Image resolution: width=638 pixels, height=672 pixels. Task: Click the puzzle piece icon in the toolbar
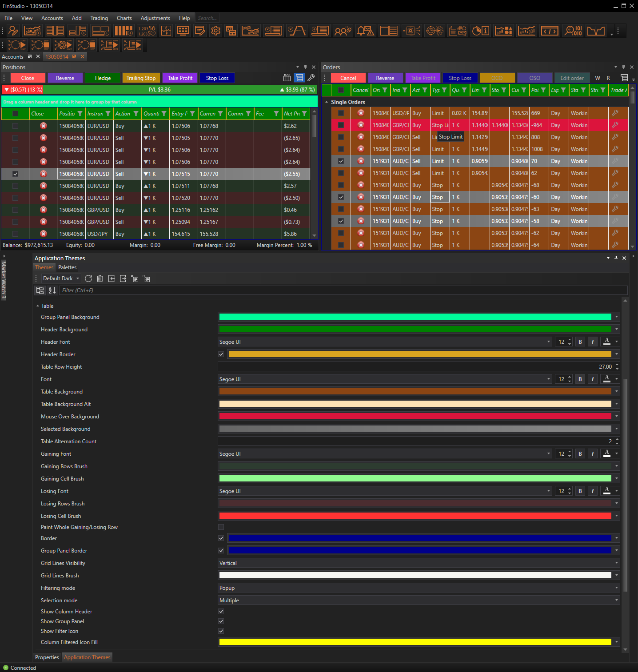click(166, 31)
